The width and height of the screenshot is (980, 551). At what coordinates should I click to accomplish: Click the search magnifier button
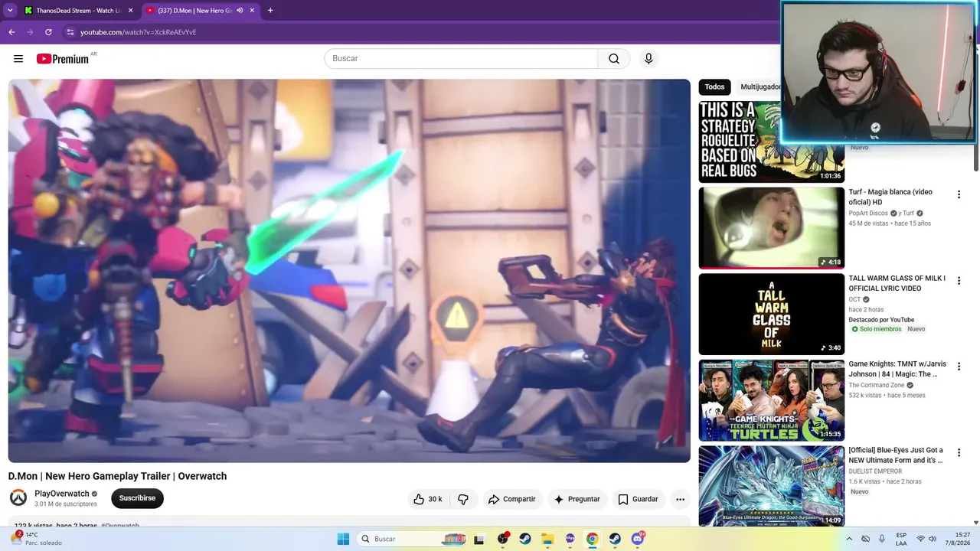(614, 59)
